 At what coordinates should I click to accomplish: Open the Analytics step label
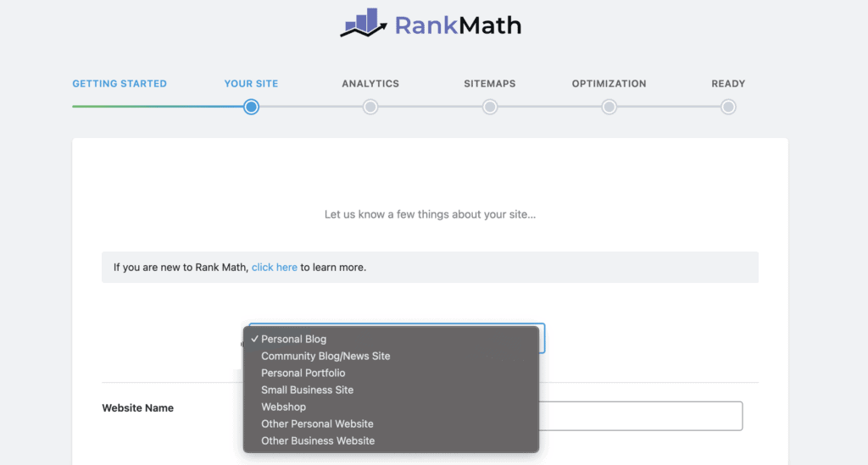click(370, 84)
